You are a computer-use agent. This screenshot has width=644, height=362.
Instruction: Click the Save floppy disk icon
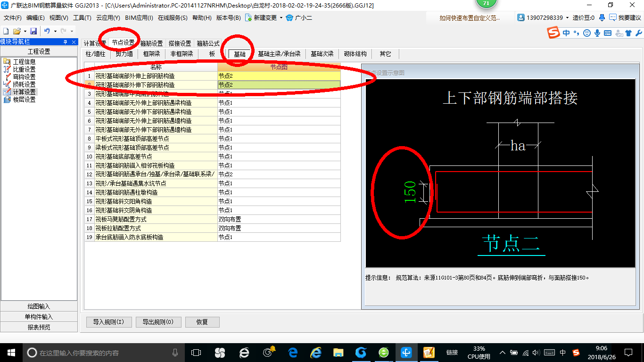[x=33, y=31]
